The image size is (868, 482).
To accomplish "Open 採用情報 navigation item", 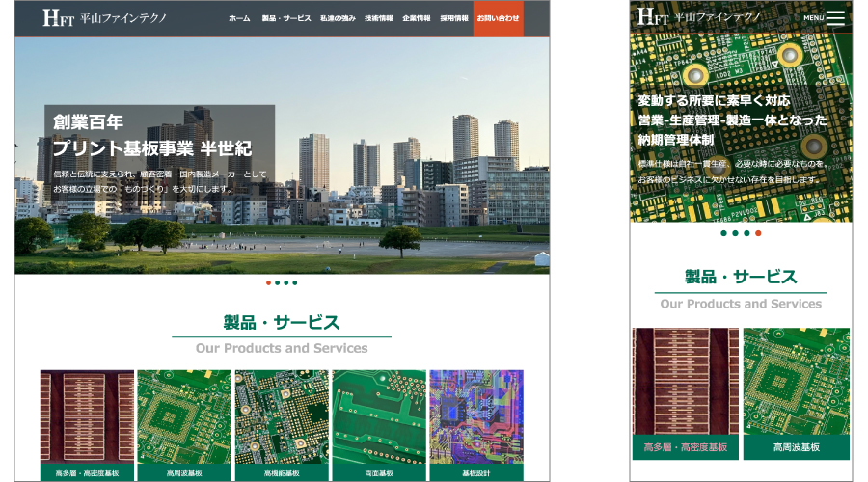I will 454,18.
